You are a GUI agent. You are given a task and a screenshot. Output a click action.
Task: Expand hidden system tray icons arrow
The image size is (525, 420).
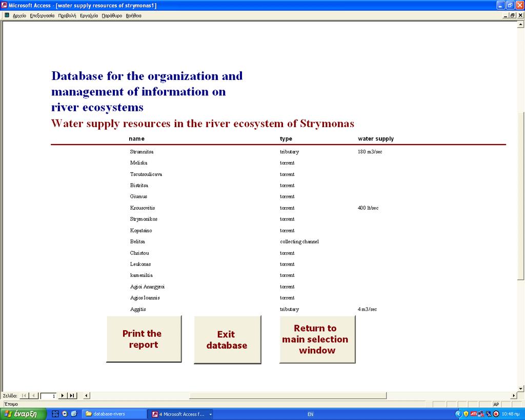[458, 414]
